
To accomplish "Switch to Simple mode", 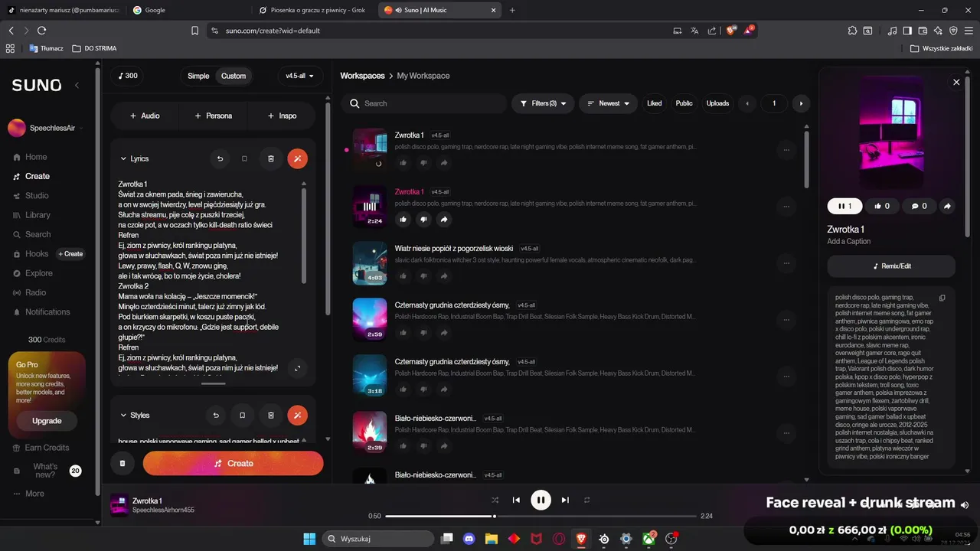I will [198, 76].
